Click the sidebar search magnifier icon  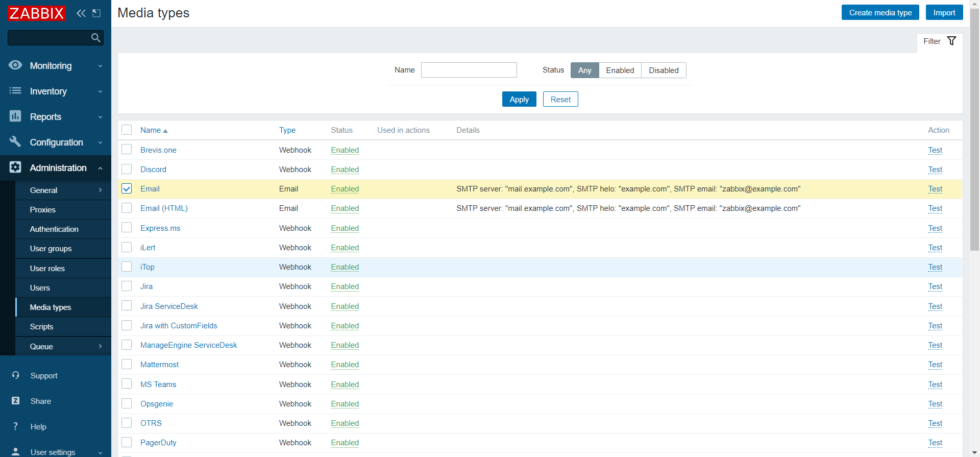click(95, 38)
